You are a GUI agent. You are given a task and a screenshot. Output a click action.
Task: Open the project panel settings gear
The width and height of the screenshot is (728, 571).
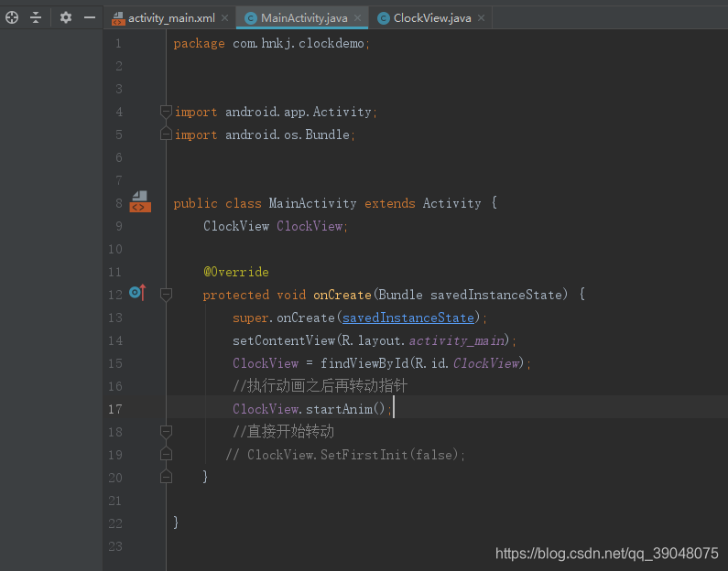65,17
